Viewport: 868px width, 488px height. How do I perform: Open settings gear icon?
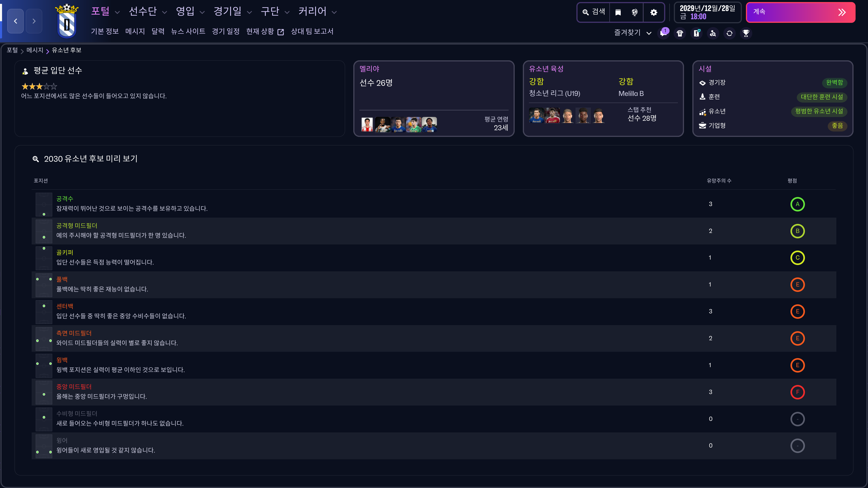[654, 12]
